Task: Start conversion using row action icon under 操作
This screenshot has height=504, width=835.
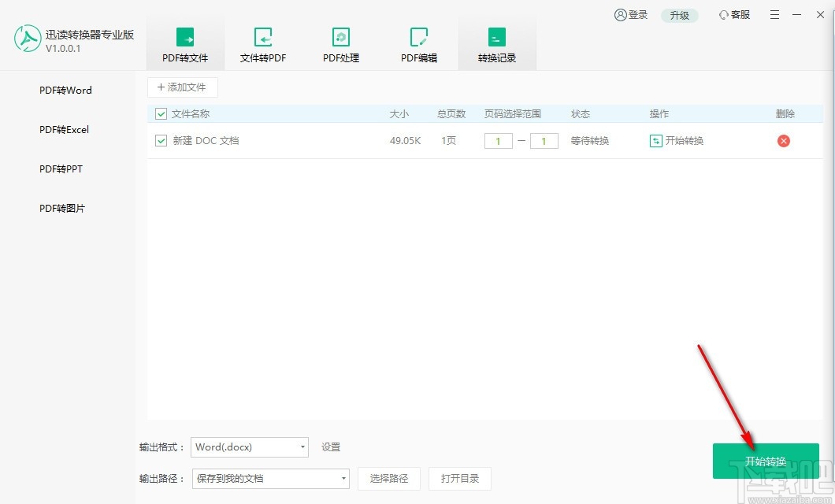Action: coord(657,141)
